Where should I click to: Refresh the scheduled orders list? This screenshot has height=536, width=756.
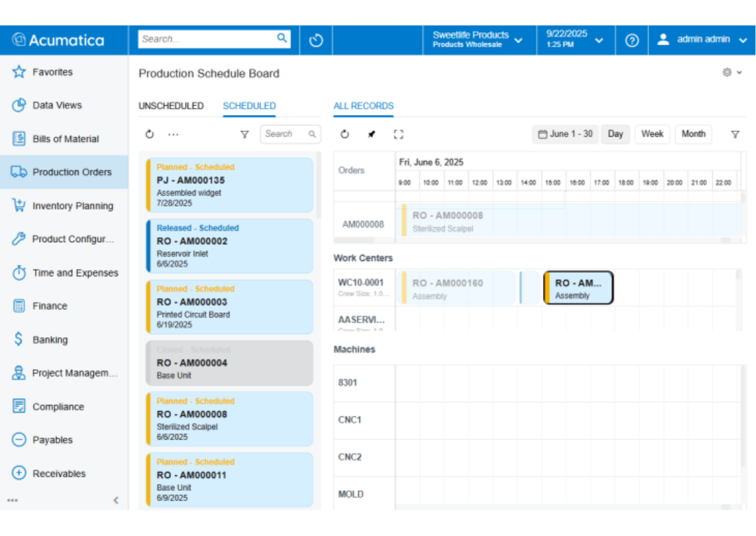pyautogui.click(x=149, y=134)
